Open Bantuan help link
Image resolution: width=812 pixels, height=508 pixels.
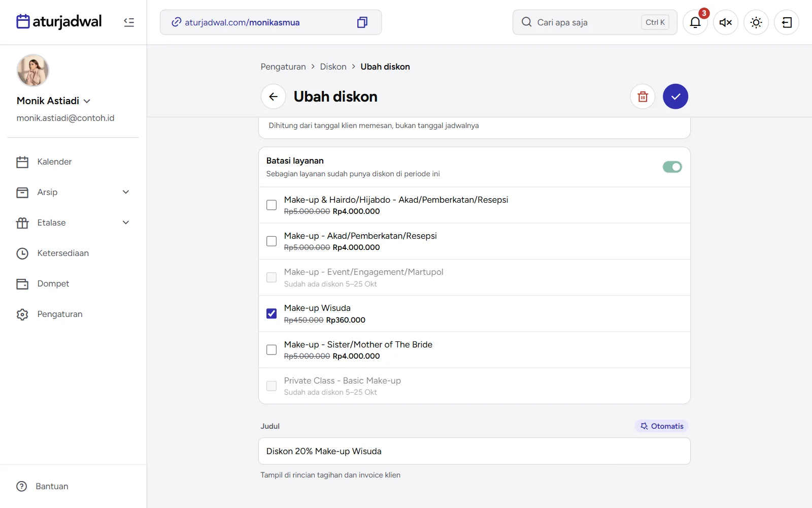[x=52, y=486]
